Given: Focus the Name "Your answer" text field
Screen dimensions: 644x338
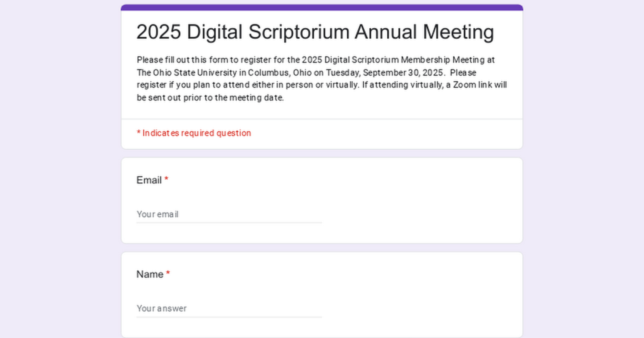Looking at the screenshot, I should click(229, 309).
